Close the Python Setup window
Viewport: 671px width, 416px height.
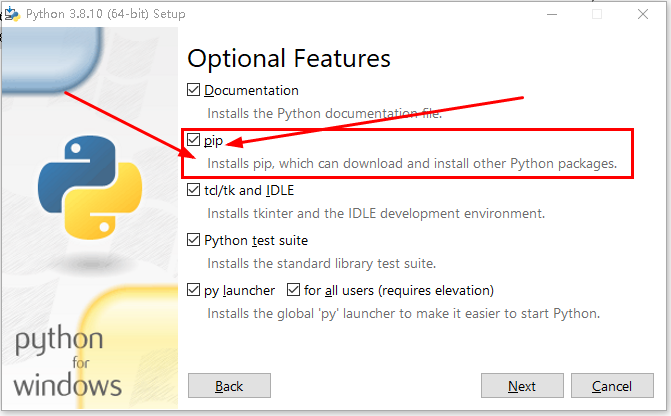[643, 14]
